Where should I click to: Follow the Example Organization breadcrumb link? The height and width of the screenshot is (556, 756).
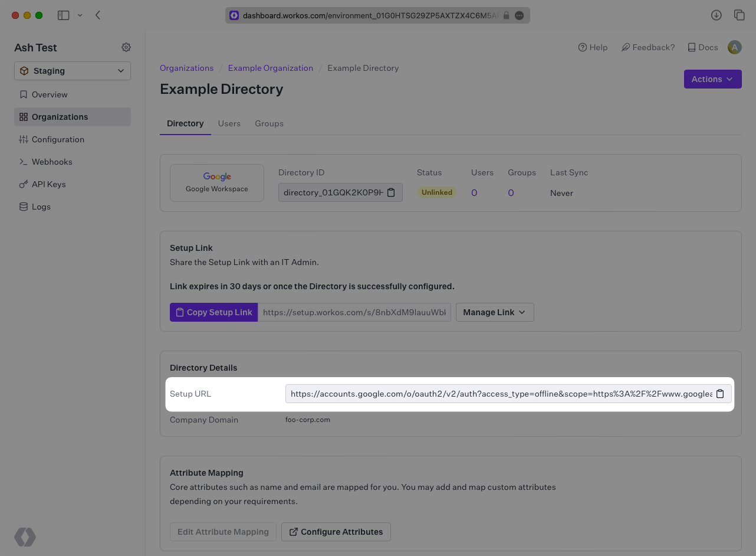pos(270,68)
